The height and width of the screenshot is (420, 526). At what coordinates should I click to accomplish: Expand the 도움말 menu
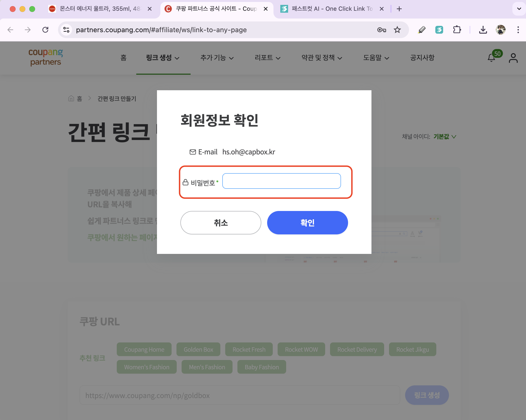click(376, 58)
